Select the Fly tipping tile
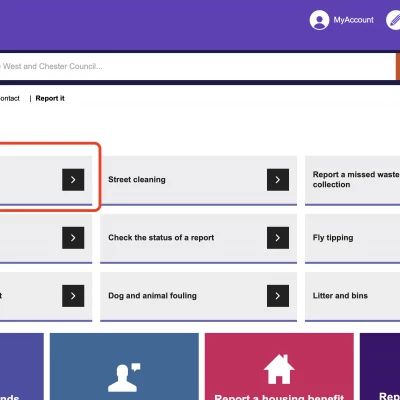Image resolution: width=400 pixels, height=400 pixels. point(352,238)
